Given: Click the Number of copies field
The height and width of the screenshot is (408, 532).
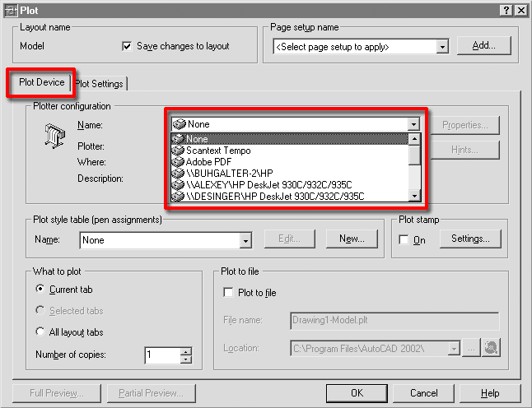Looking at the screenshot, I should coord(163,355).
